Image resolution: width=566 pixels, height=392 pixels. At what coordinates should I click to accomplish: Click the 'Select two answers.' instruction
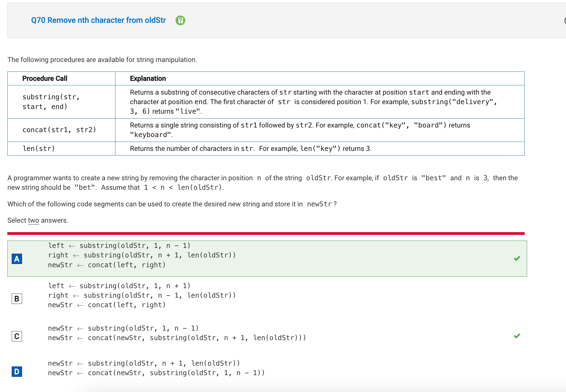point(38,220)
